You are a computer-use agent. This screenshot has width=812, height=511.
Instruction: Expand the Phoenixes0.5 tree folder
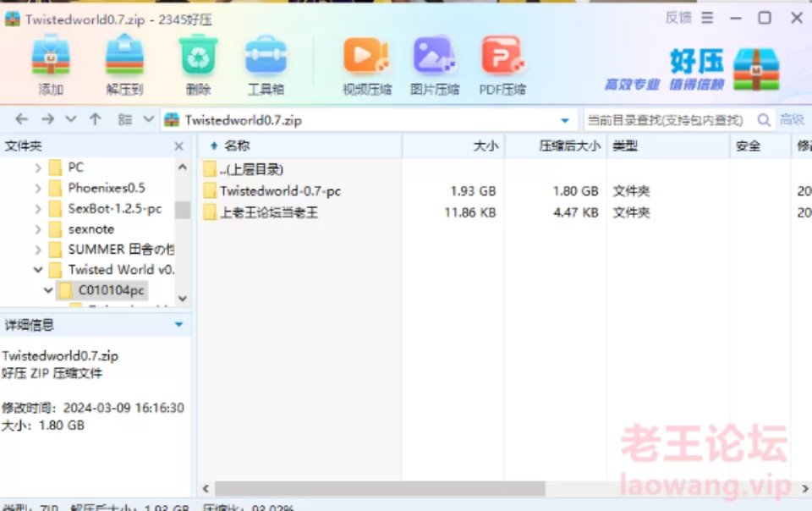pyautogui.click(x=38, y=188)
